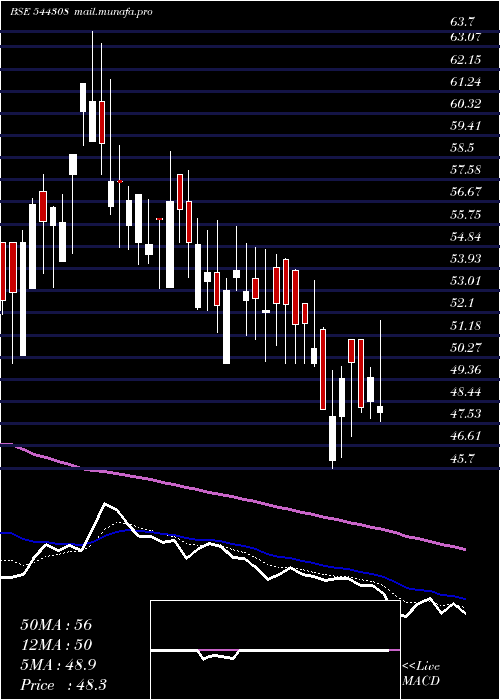Image resolution: width=500 pixels, height=700 pixels.
Task: Click the last white candlestick near 48
Action: pos(380,409)
